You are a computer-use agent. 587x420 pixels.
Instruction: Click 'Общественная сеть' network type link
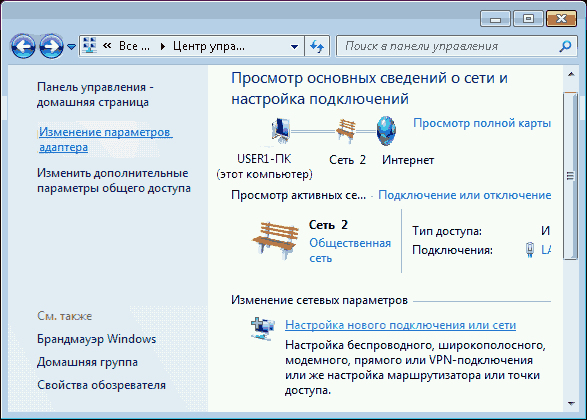point(350,250)
